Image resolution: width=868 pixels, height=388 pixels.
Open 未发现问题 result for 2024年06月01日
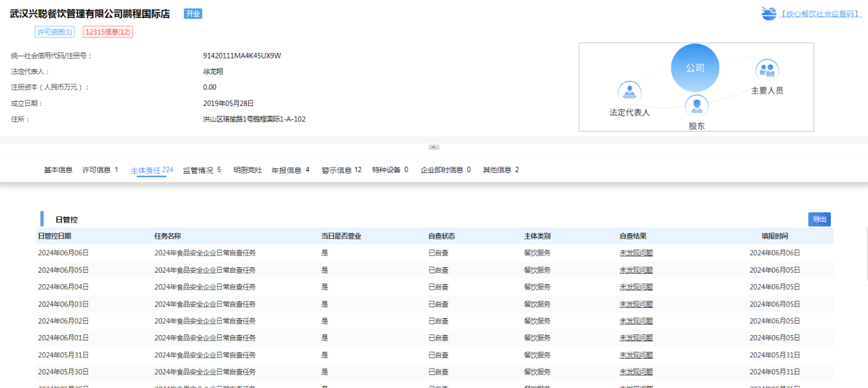(x=636, y=338)
